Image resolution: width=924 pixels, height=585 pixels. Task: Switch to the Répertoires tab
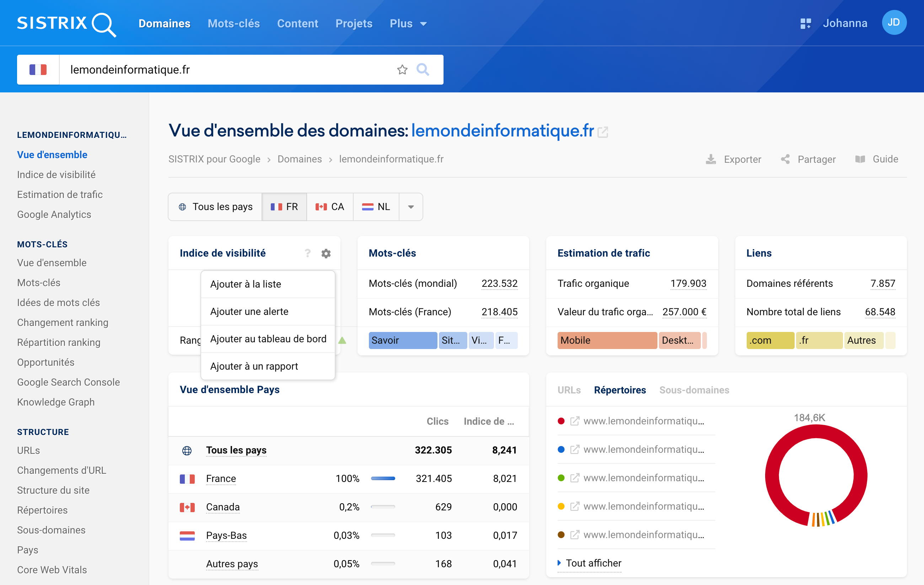[x=620, y=390]
